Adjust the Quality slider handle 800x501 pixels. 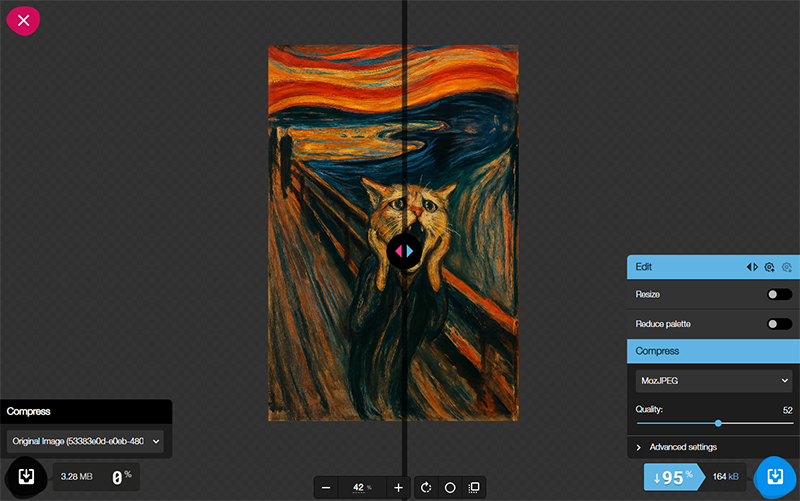pyautogui.click(x=718, y=423)
